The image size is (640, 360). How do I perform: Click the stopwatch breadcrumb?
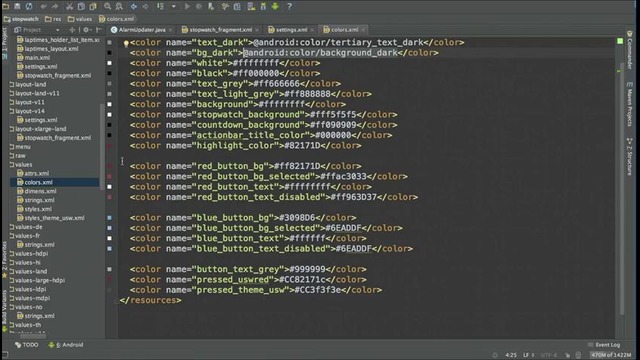21,19
